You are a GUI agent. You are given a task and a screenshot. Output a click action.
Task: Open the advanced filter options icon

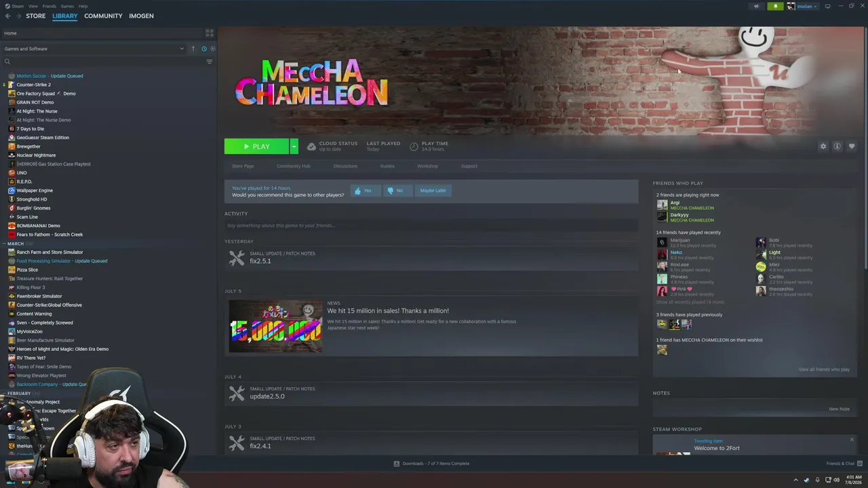tap(209, 62)
